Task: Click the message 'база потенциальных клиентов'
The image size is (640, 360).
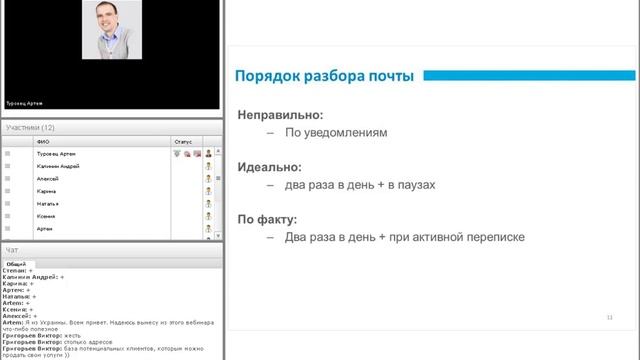Action: coord(103,352)
